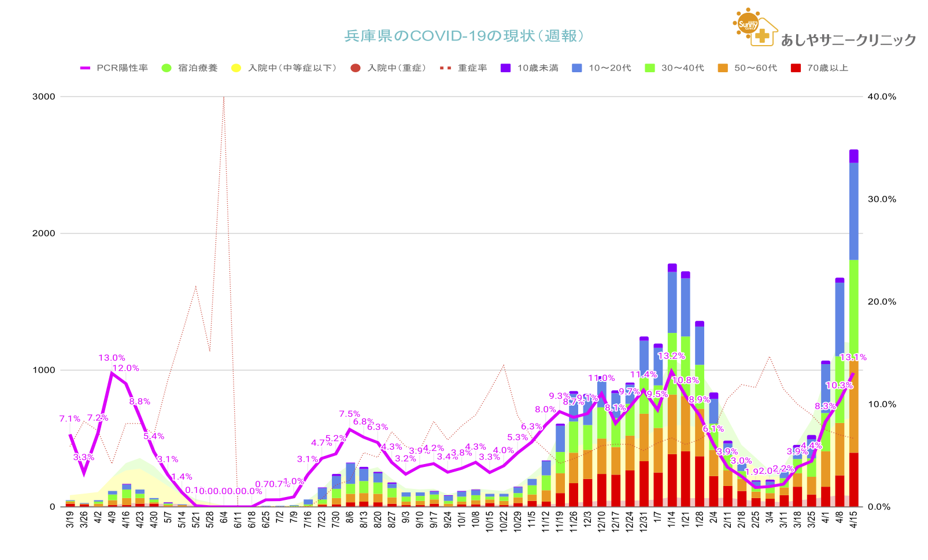This screenshot has width=928, height=560.
Task: Click the light green 30〜40代 legend square
Action: pyautogui.click(x=649, y=68)
